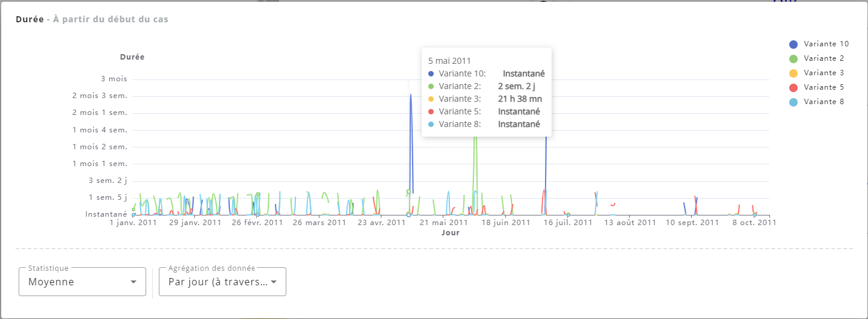Screen dimensions: 868x319
Task: Click the blue Variante 10 legend dot
Action: pyautogui.click(x=793, y=44)
